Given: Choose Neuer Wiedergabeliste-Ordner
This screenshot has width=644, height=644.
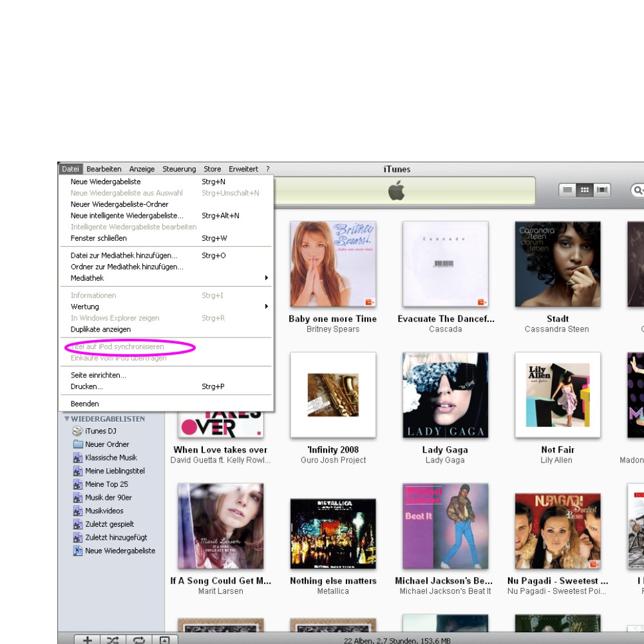Looking at the screenshot, I should pos(166,204).
